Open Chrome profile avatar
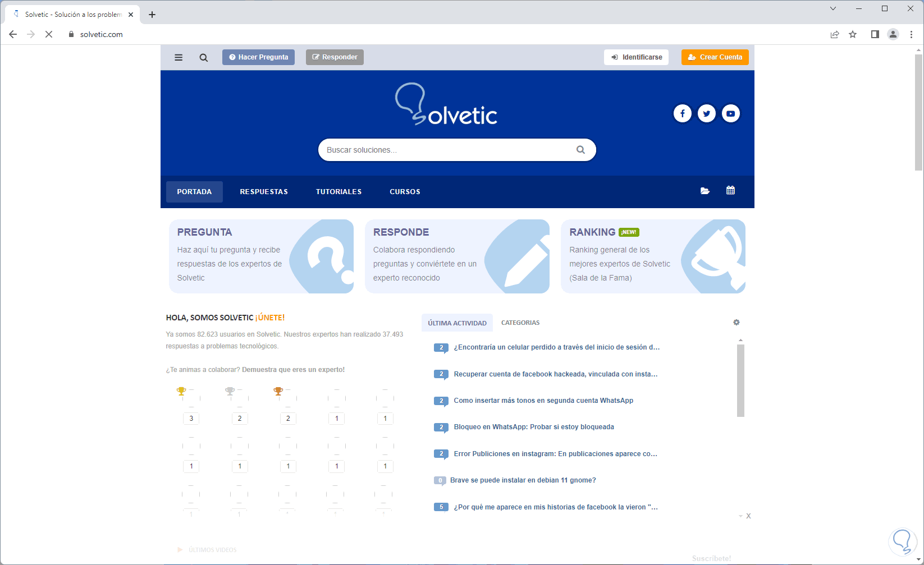The height and width of the screenshot is (565, 924). point(893,34)
